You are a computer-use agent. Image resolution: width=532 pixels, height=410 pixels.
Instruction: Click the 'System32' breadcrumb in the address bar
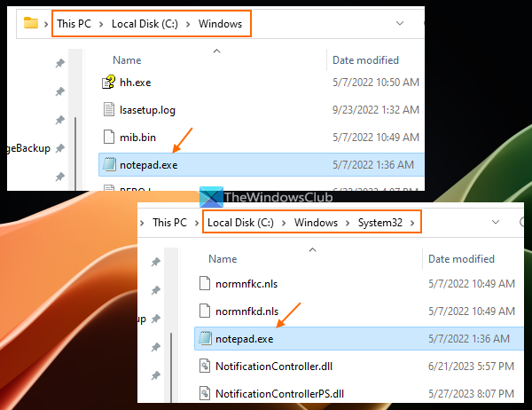pos(380,223)
